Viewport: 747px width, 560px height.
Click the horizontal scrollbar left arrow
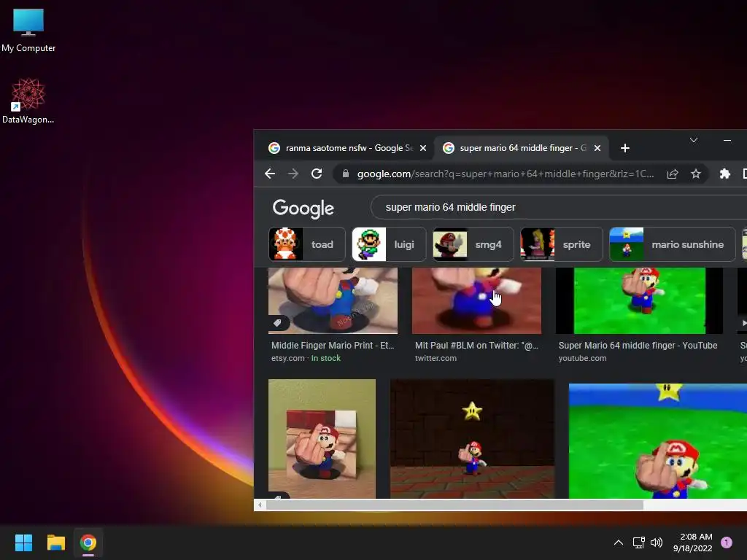[x=260, y=505]
